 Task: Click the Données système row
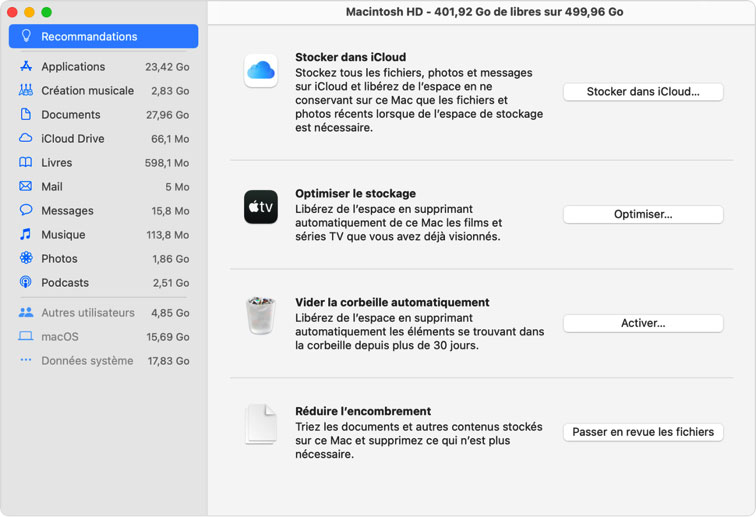[103, 361]
